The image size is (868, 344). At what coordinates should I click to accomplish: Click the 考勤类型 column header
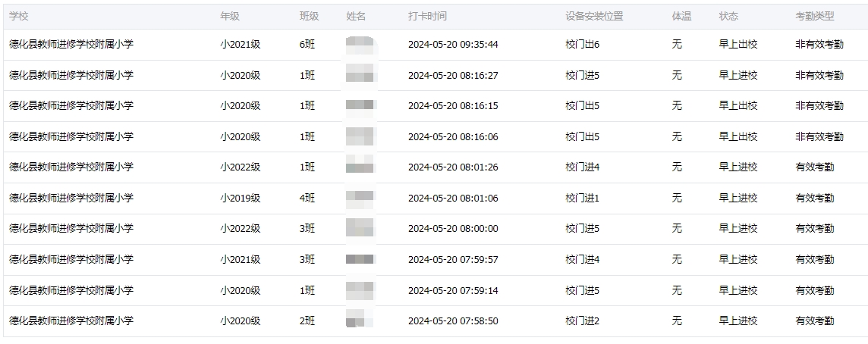coord(815,17)
